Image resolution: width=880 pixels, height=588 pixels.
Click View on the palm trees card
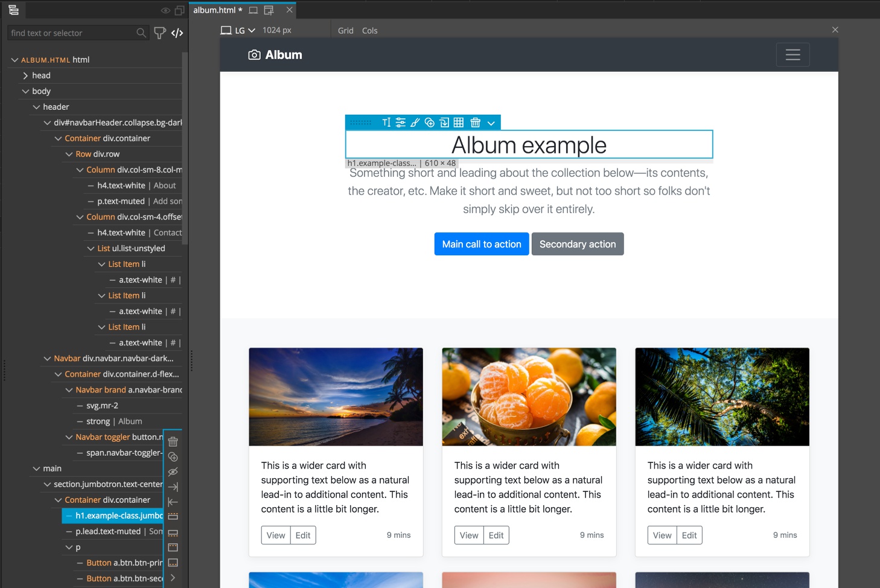point(662,535)
